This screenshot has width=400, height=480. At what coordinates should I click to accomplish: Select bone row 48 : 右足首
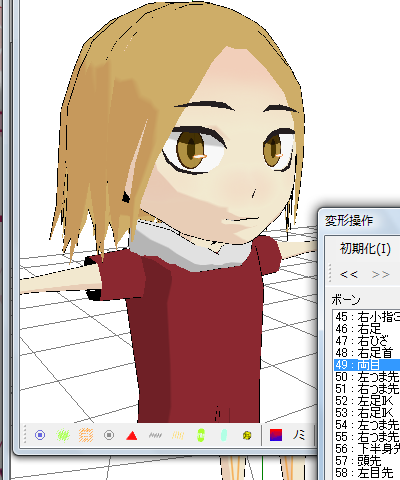(x=366, y=353)
